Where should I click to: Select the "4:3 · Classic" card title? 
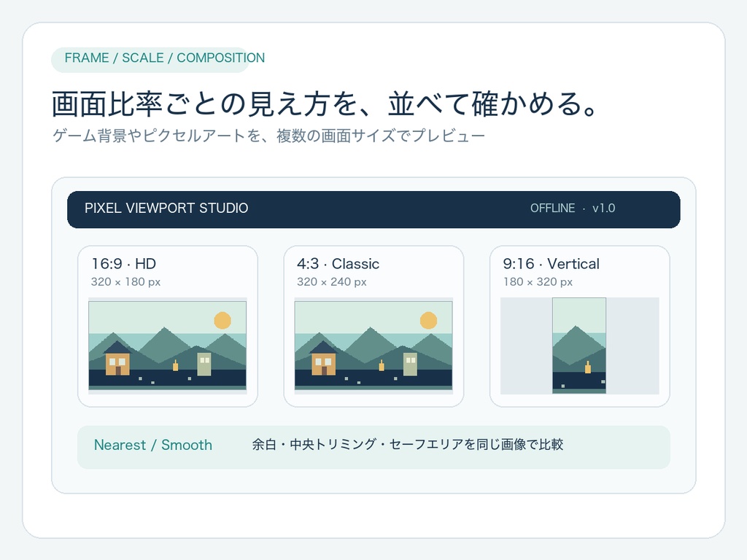[338, 264]
